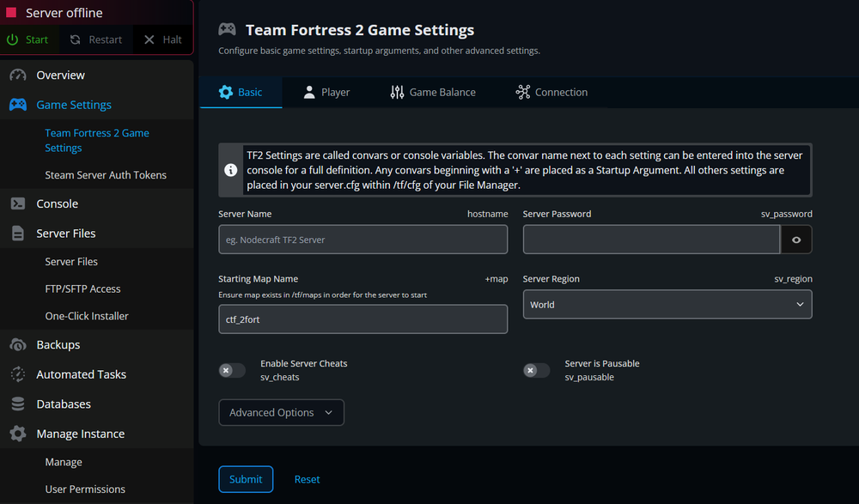Switch to the Game Balance tab
The width and height of the screenshot is (859, 504).
pos(433,92)
